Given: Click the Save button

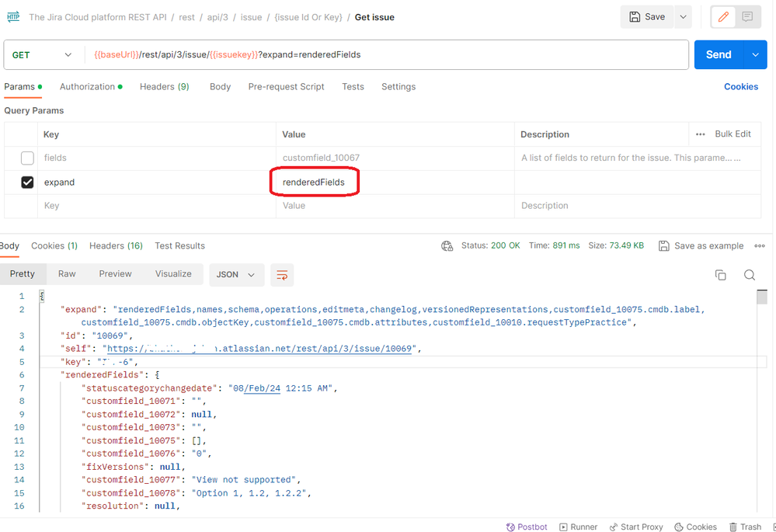Looking at the screenshot, I should [647, 17].
